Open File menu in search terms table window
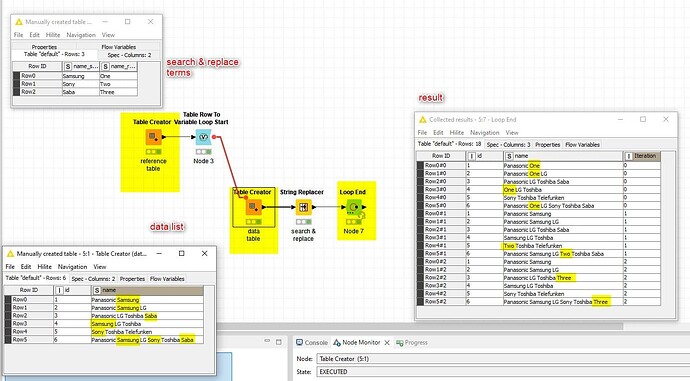690x381 pixels. tap(18, 35)
